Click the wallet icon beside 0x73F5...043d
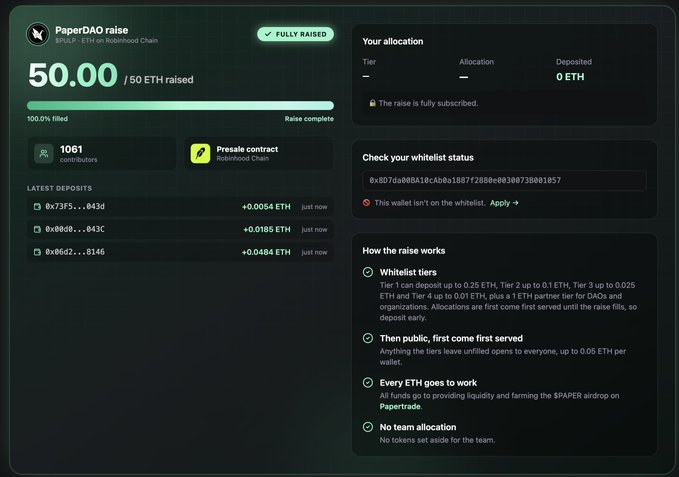679x477 pixels. tap(37, 207)
